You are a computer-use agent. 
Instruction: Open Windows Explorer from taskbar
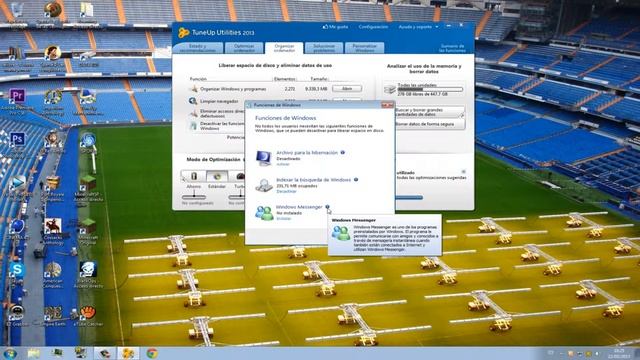coord(34,353)
